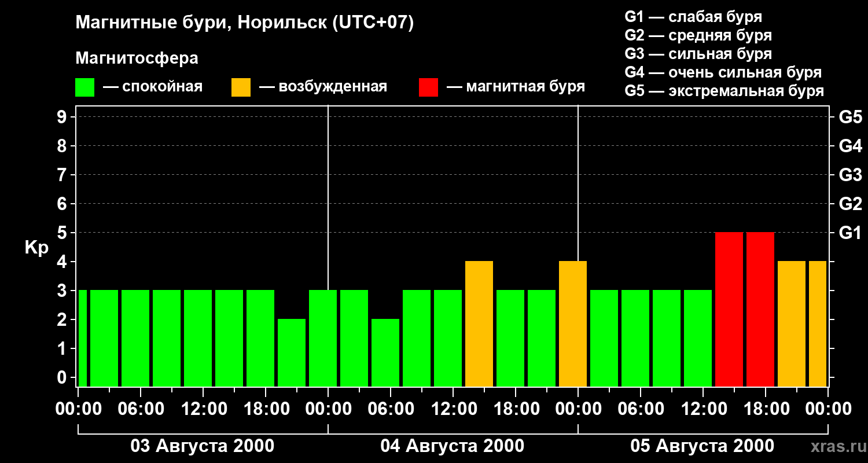
Task: Click the 00:00 label starting 05 Августа
Action: click(578, 409)
